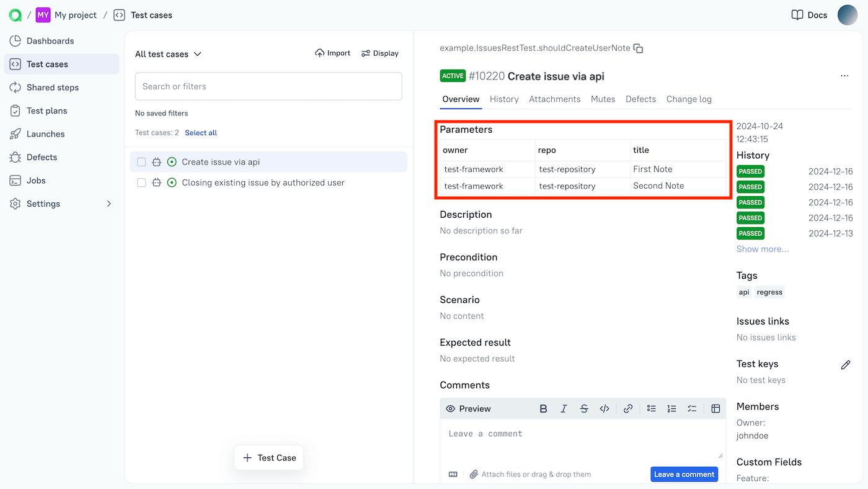
Task: Open the Shared steps section
Action: 53,87
